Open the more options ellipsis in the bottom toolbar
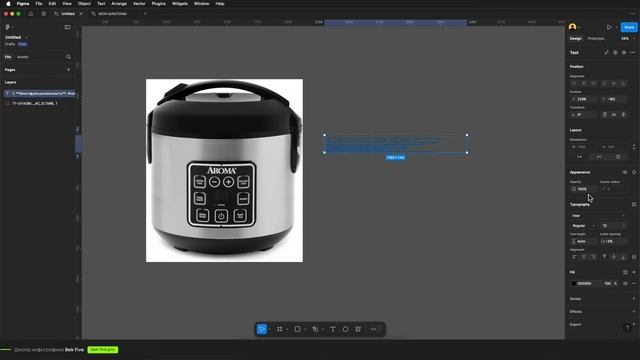 coord(373,329)
